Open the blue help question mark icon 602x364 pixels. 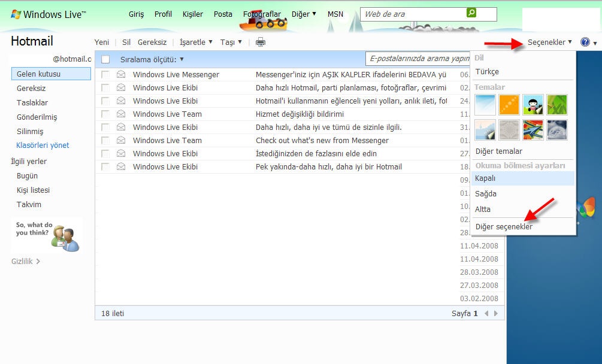[x=585, y=42]
